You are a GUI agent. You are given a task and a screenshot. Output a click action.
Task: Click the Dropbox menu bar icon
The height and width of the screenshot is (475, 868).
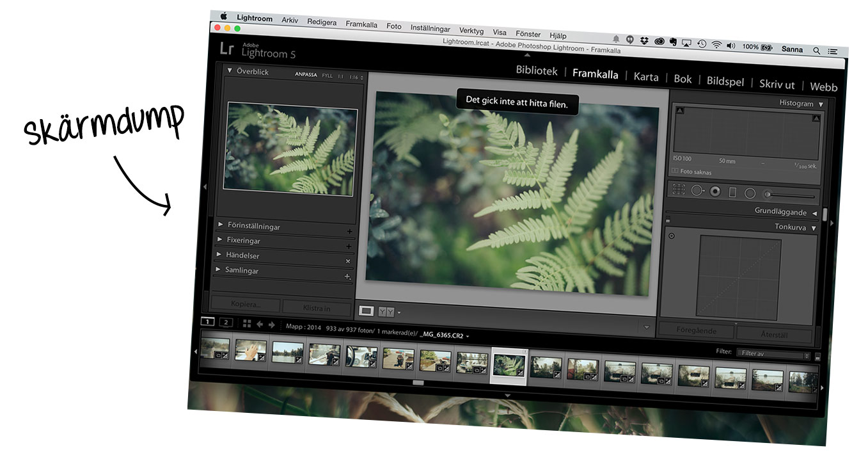(x=644, y=40)
